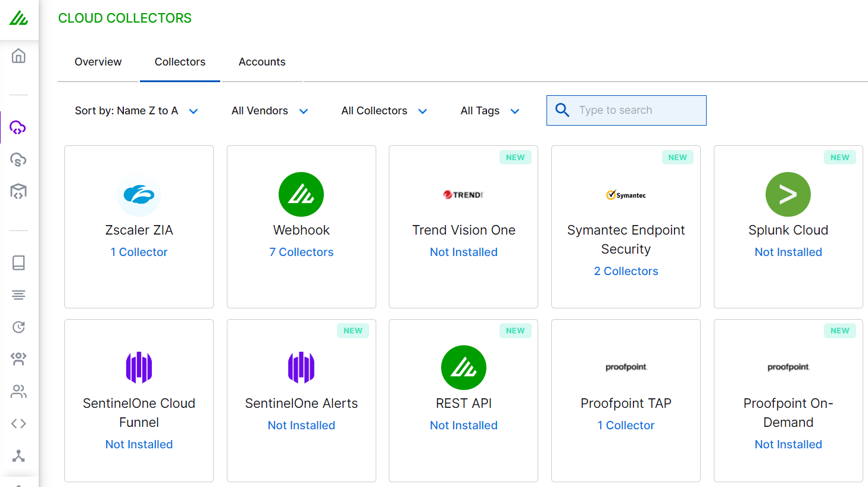Click the NEW badge on Trend Vision One

[x=516, y=157]
